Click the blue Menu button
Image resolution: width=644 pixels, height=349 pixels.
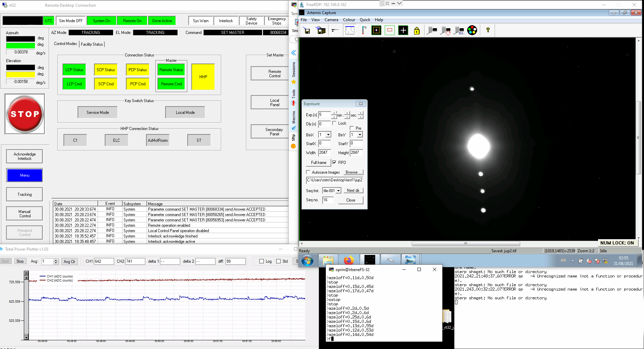tap(24, 175)
